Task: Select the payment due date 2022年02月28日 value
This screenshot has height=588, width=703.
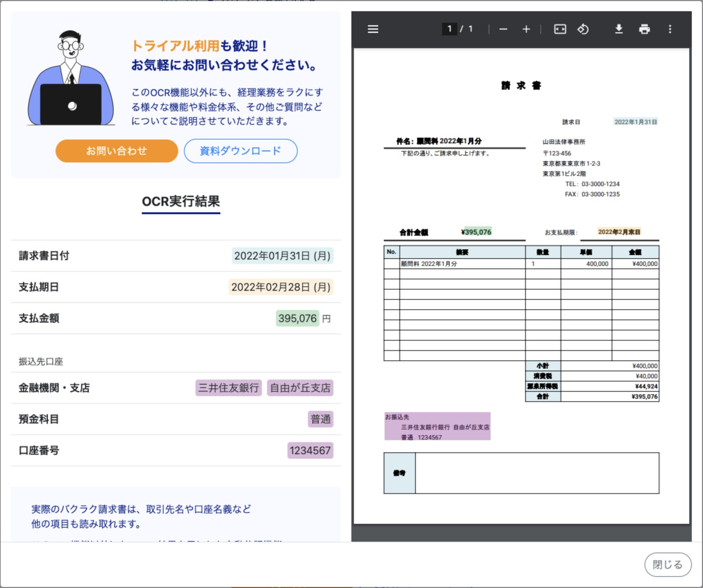Action: 281,287
